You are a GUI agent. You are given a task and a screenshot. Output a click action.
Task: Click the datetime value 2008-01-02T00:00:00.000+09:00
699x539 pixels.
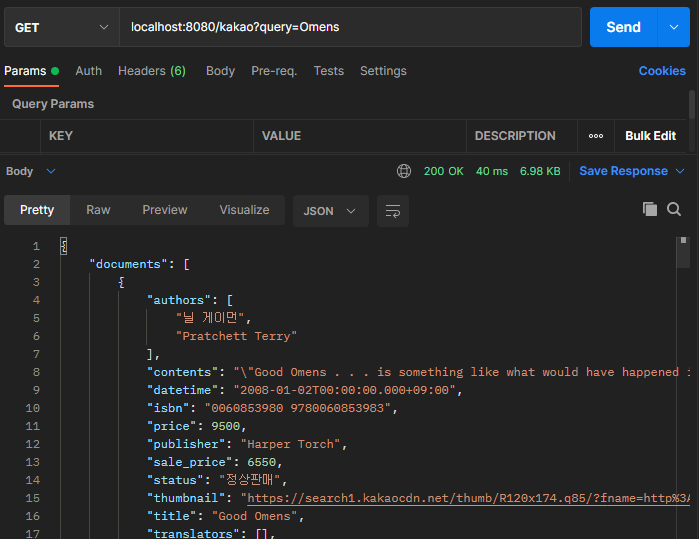pyautogui.click(x=345, y=390)
